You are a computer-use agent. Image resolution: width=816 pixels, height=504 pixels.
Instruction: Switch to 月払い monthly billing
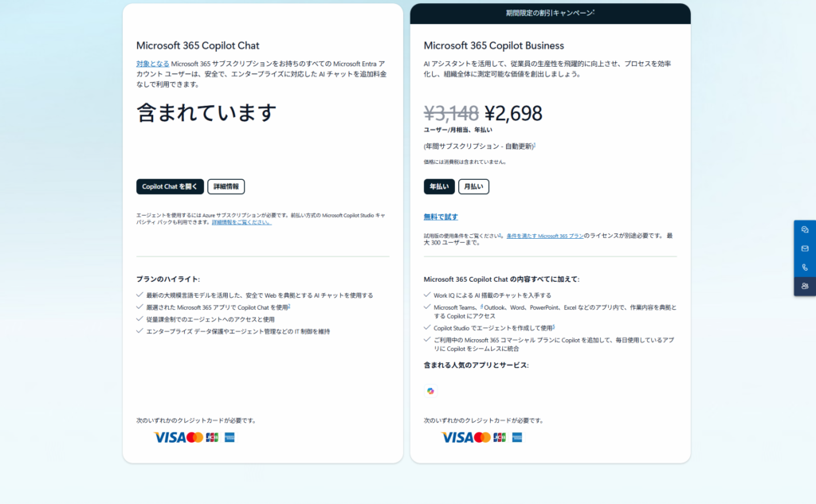473,186
